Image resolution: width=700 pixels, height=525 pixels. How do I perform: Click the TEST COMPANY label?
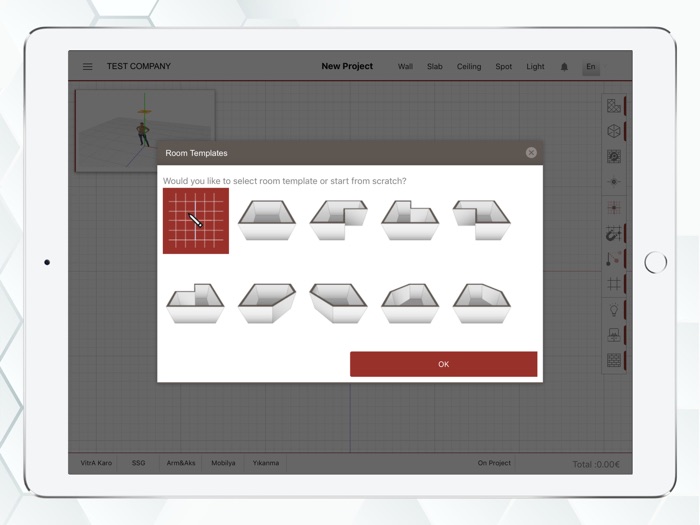(x=139, y=66)
